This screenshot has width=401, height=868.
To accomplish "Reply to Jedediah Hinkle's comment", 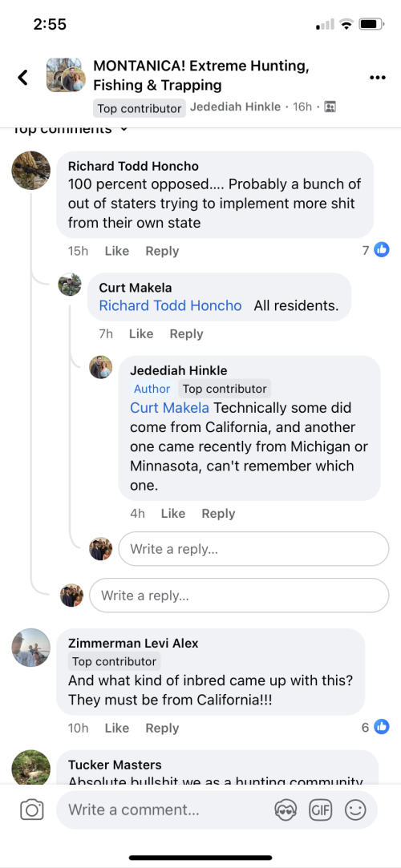I will 218,514.
